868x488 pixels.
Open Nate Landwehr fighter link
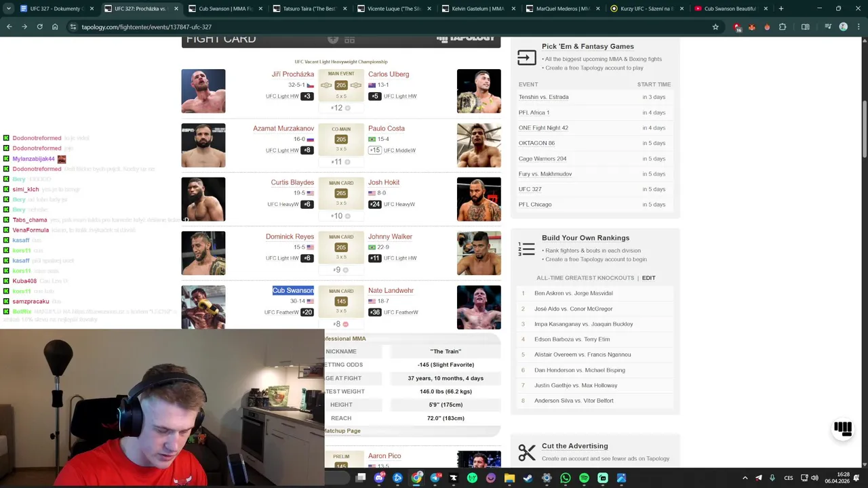391,290
